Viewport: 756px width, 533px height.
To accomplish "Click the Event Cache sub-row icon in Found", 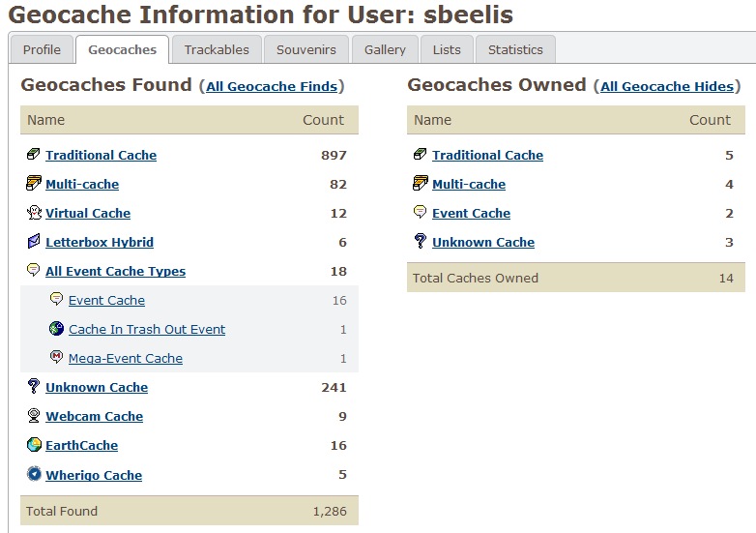I will tap(56, 299).
